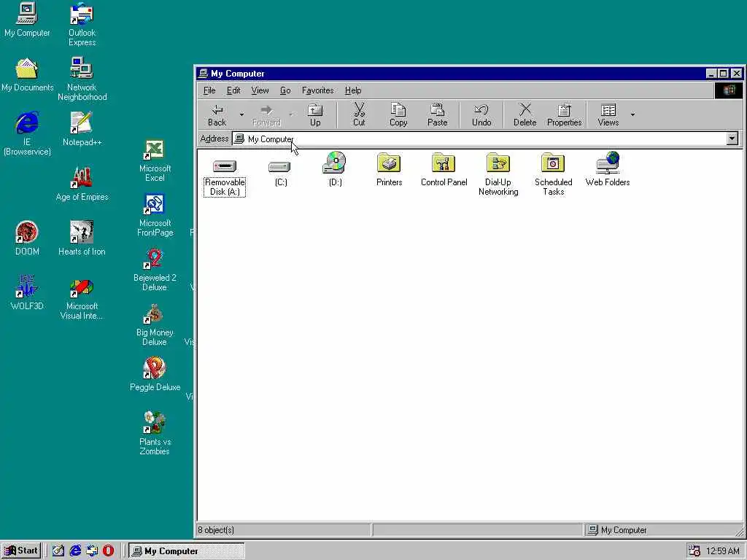Screen dimensions: 747x560
Task: Click the Forward toolbar button
Action: (266, 114)
